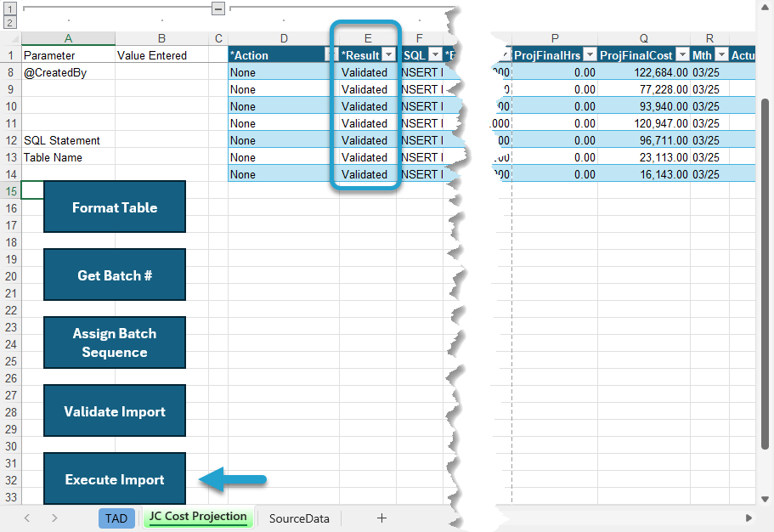774x532 pixels.
Task: Select the @CreatedBy cell
Action: coord(68,72)
